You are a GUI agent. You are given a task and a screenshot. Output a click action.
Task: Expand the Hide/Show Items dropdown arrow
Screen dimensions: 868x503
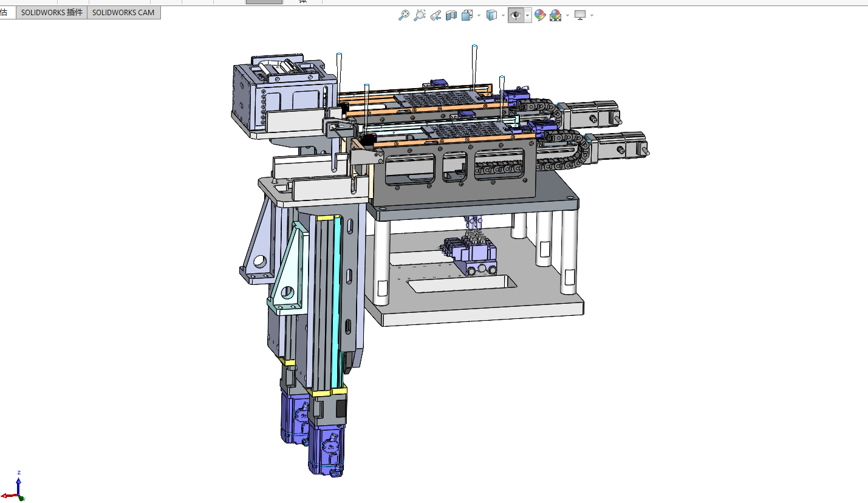pyautogui.click(x=527, y=16)
